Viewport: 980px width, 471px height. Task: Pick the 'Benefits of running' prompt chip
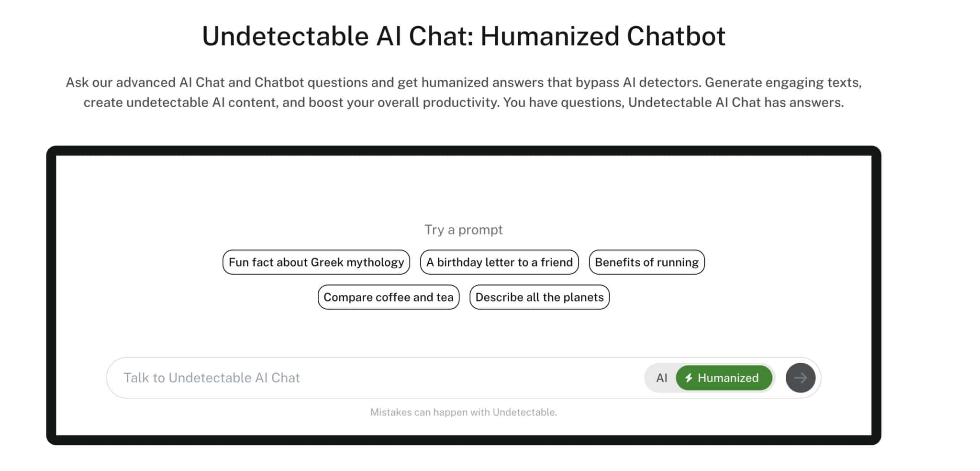pos(646,262)
